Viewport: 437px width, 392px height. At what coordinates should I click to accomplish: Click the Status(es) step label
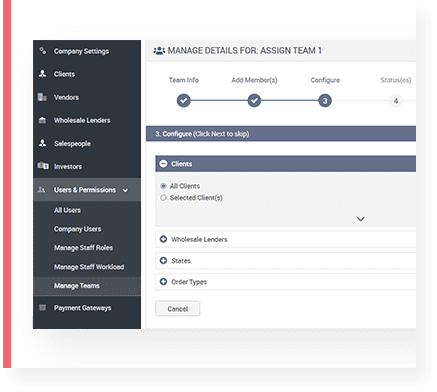coord(396,80)
